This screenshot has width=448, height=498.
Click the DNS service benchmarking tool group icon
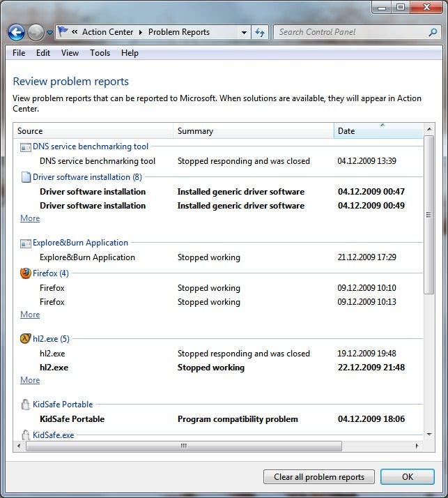25,147
